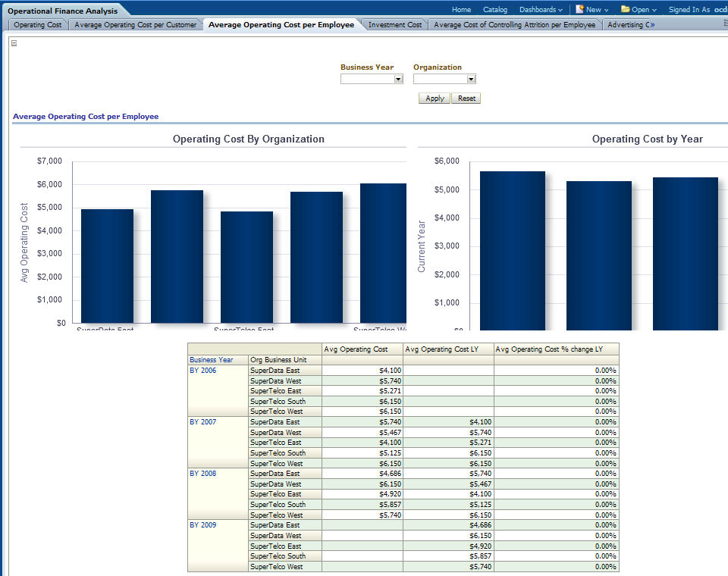Click the Operational Finance Analysis dashboard title

(63, 11)
